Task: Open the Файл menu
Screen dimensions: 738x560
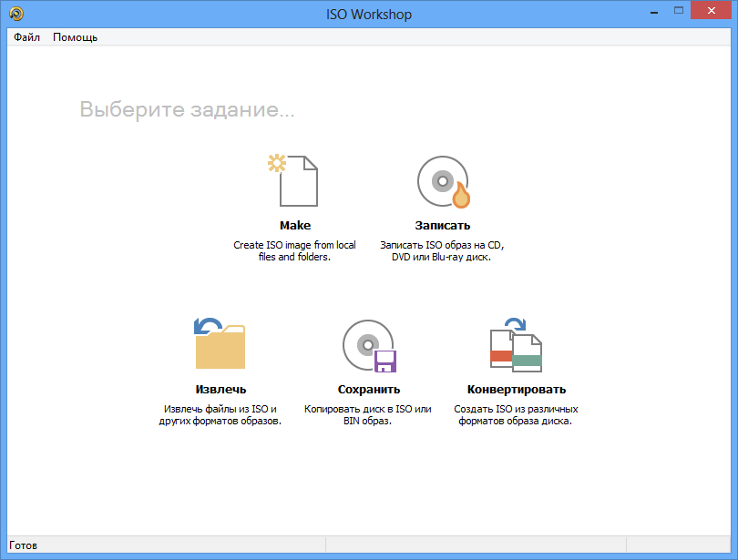Action: (x=26, y=37)
